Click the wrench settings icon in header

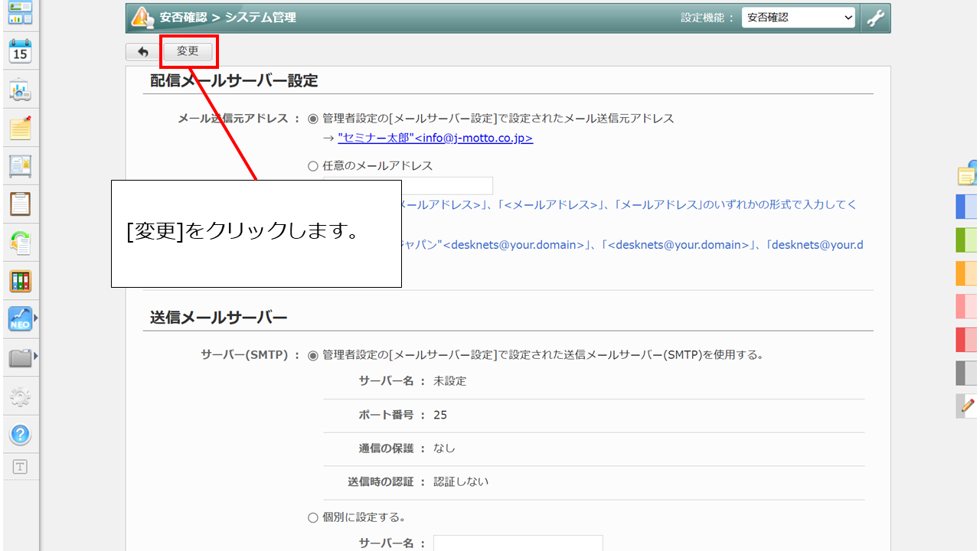pos(875,18)
